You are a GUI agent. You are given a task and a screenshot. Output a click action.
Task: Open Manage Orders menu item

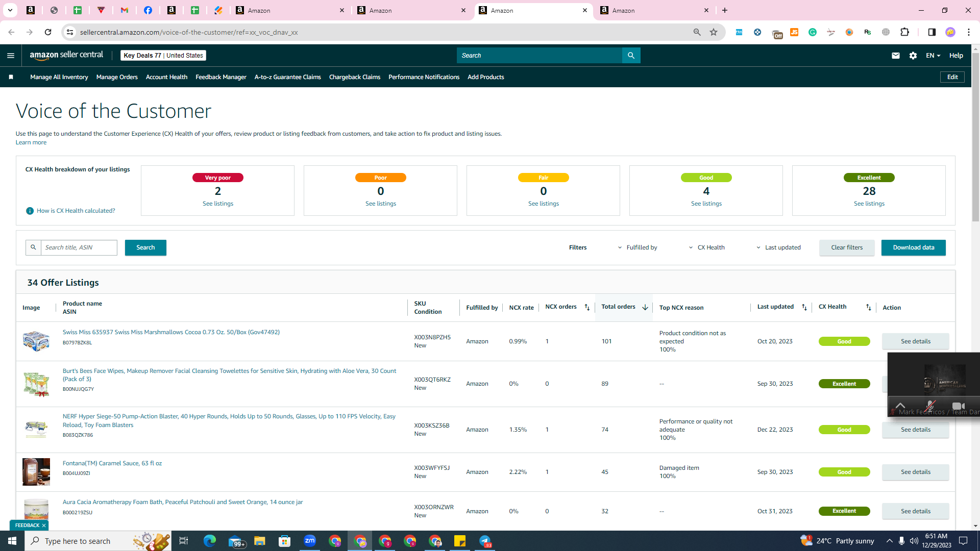pyautogui.click(x=117, y=77)
